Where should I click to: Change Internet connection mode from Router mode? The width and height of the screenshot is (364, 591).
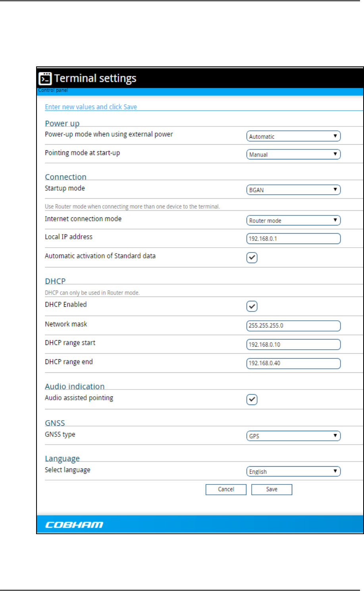(293, 220)
